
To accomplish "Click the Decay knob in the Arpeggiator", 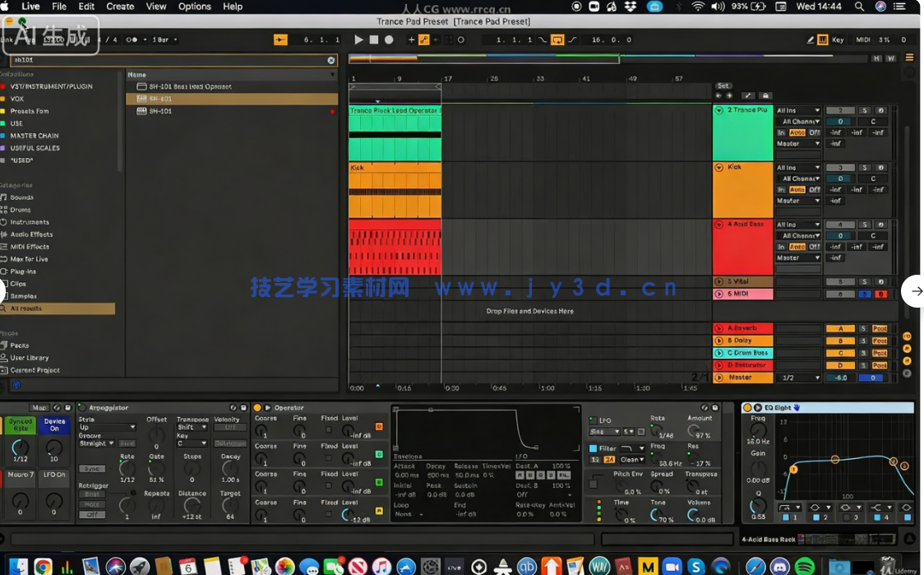I will pos(230,468).
